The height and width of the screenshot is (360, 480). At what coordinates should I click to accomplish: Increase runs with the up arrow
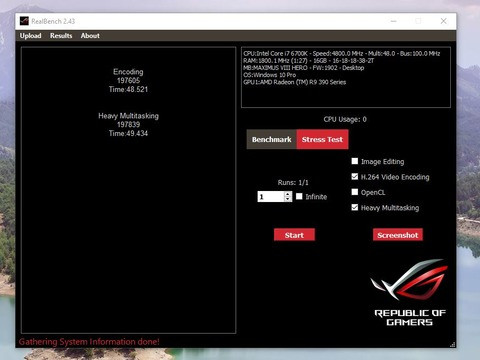coord(288,194)
